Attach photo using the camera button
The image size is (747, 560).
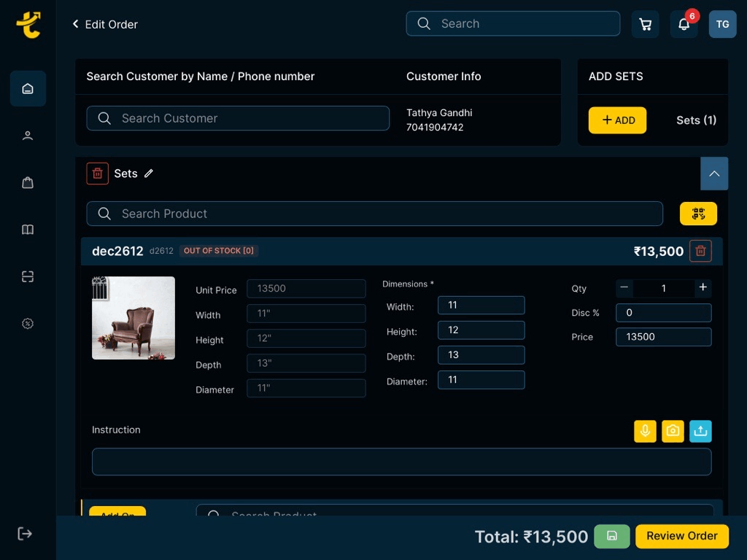click(x=673, y=431)
